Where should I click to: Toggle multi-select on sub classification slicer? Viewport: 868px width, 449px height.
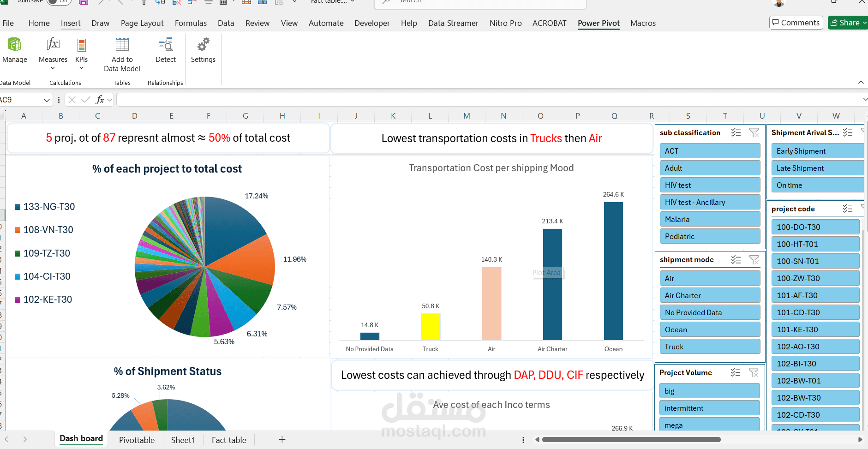tap(736, 133)
